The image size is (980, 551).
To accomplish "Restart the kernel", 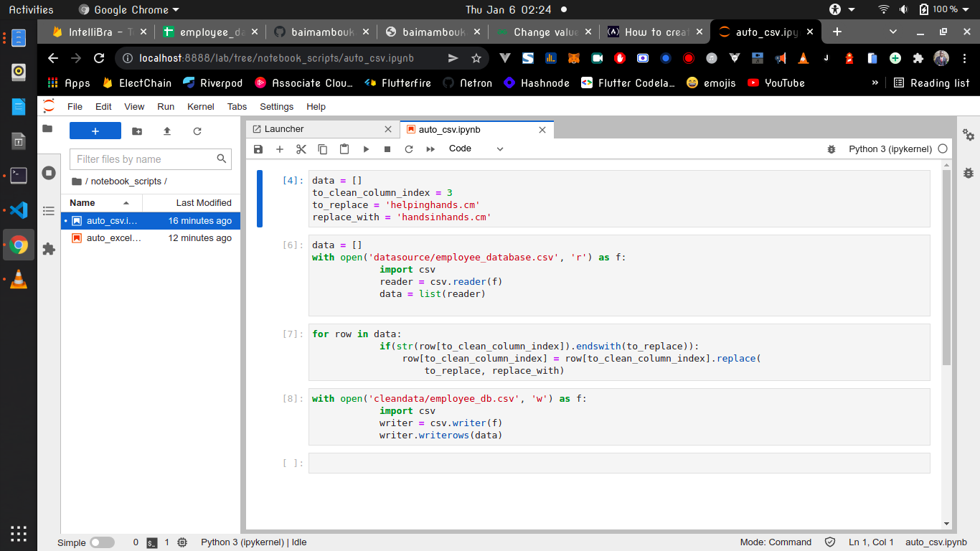I will click(409, 149).
